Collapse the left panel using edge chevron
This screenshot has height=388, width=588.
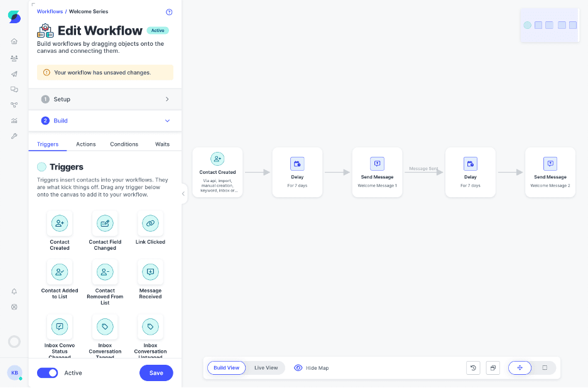point(183,193)
